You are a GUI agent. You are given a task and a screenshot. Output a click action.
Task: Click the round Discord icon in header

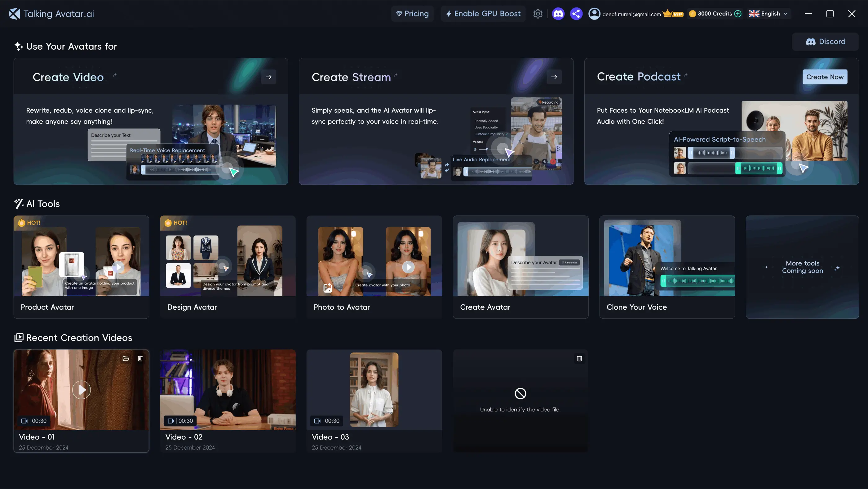(558, 14)
